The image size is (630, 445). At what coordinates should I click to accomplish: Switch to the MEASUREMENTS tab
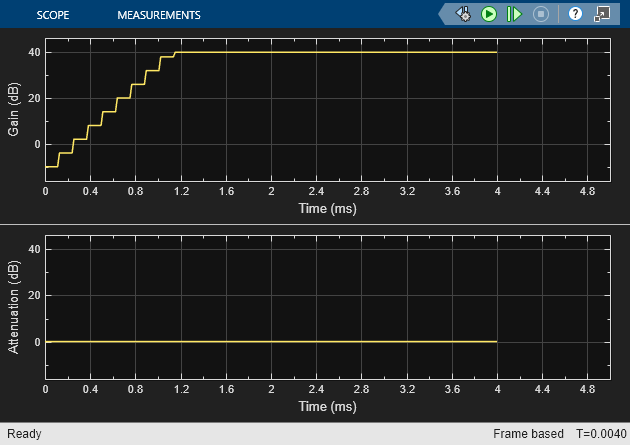159,15
